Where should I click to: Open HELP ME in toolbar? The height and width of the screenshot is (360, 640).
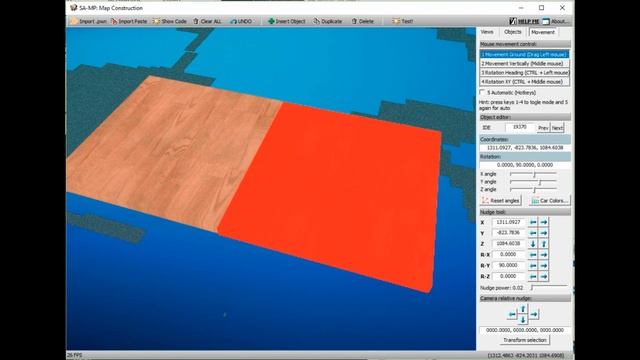[x=524, y=21]
